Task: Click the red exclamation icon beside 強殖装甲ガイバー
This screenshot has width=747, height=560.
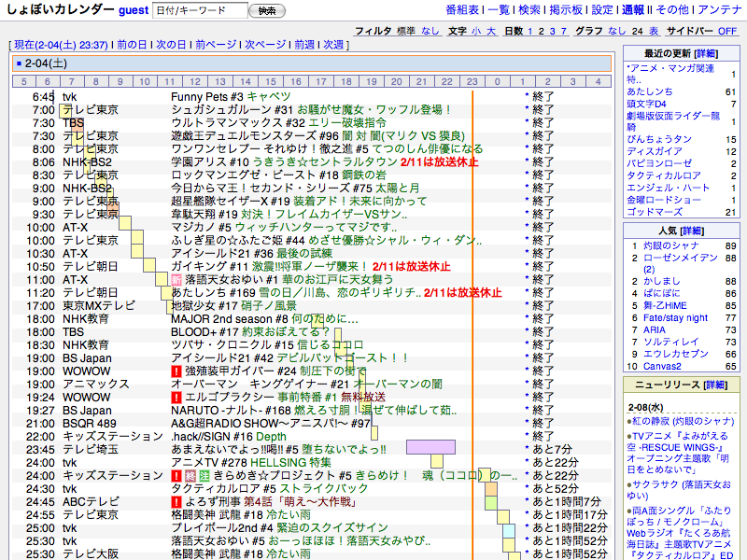Action: [x=176, y=371]
